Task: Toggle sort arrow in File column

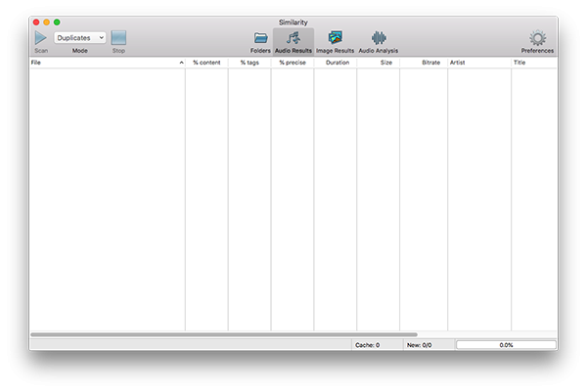Action: [181, 63]
